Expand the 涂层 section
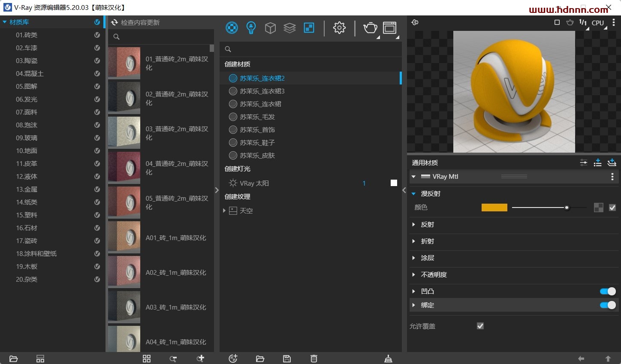This screenshot has height=364, width=621. click(413, 258)
